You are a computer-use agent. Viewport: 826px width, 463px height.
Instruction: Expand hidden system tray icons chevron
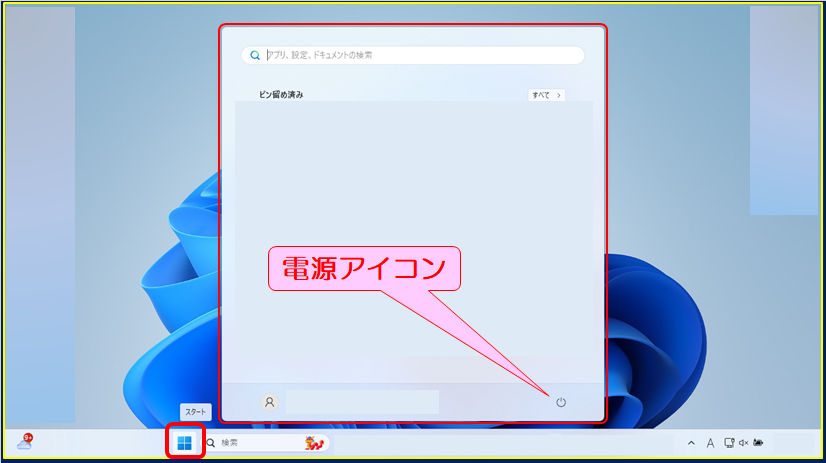click(691, 442)
